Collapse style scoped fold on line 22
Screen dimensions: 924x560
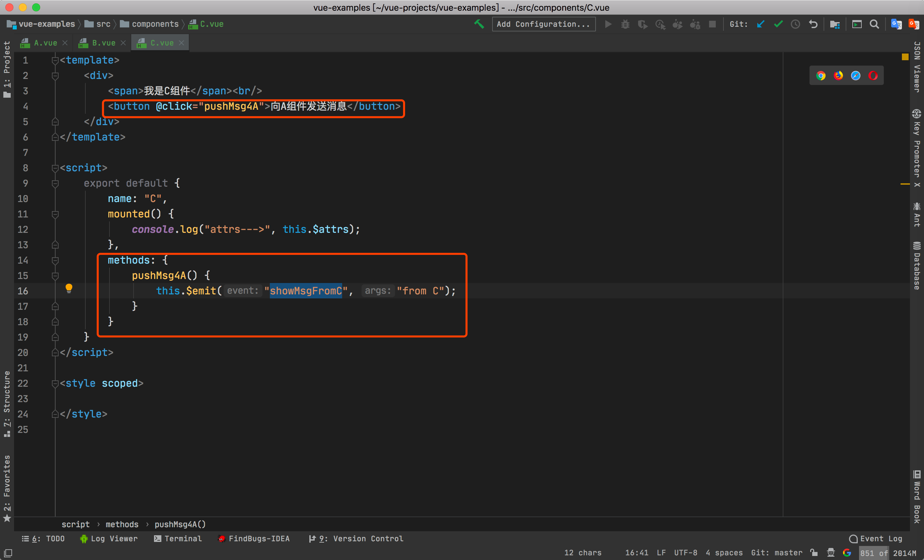click(x=55, y=383)
